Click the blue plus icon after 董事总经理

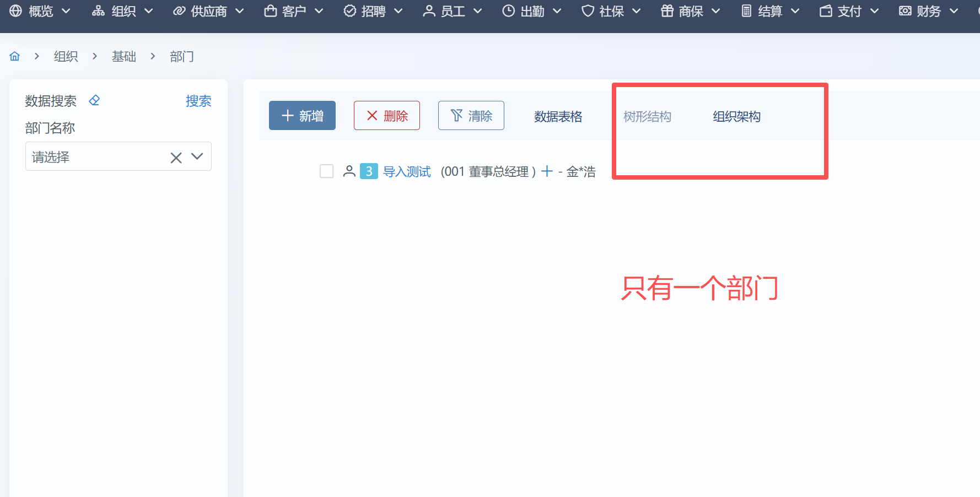pyautogui.click(x=547, y=171)
